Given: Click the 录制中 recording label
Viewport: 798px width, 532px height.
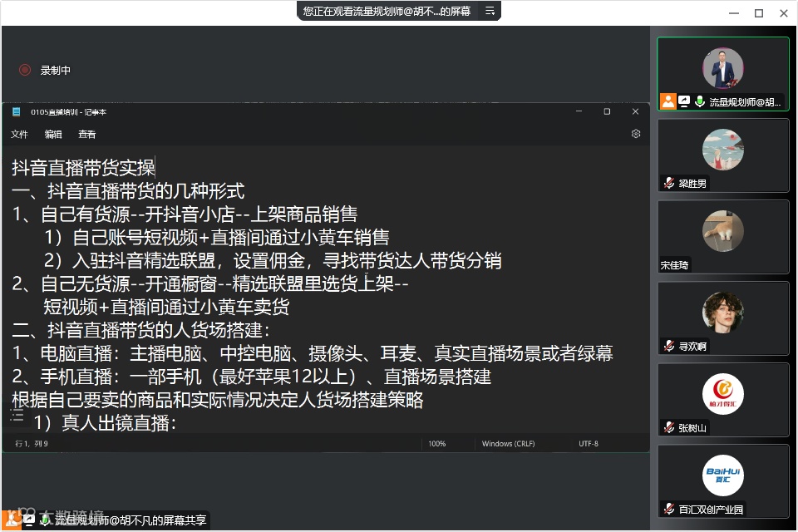Looking at the screenshot, I should click(x=56, y=71).
